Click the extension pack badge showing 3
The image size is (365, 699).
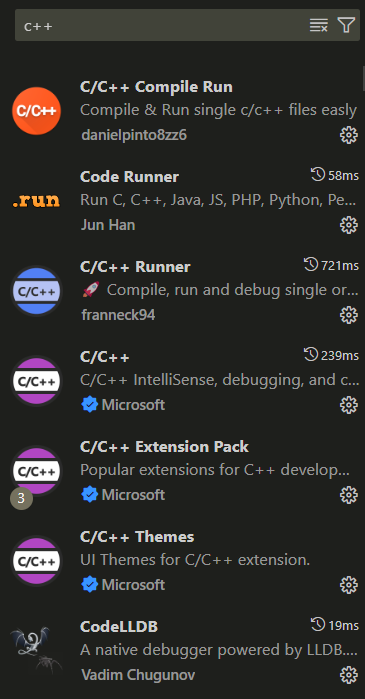(21, 498)
